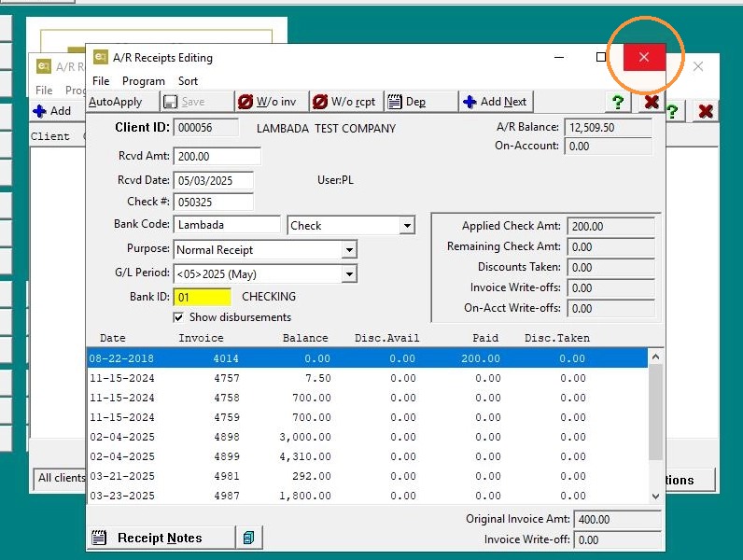Select invoice 4759 row

pos(367,417)
